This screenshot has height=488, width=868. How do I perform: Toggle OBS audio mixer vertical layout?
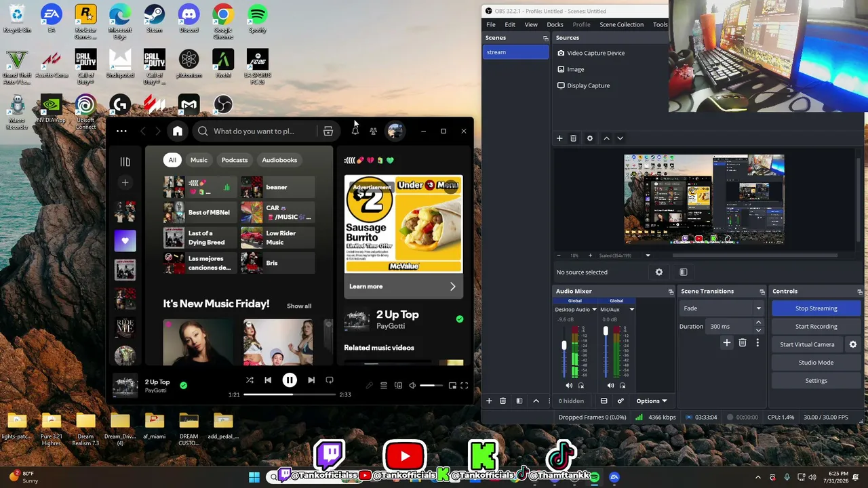(604, 401)
